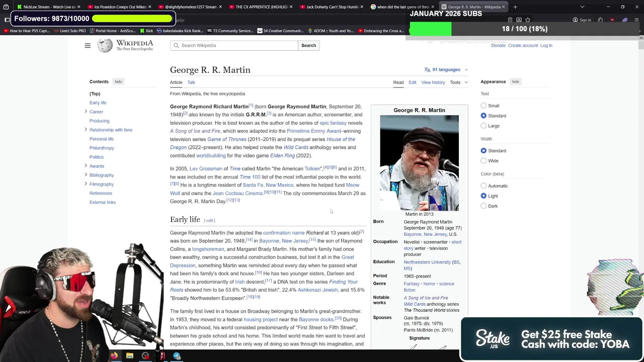Open the LiveU Solo PRO bookmark
The width and height of the screenshot is (644, 362).
coord(69,31)
